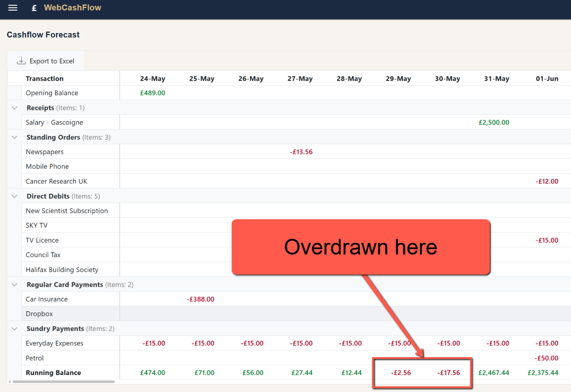This screenshot has width=571, height=392.
Task: Click the £56.00 running balance cell
Action: 253,373
